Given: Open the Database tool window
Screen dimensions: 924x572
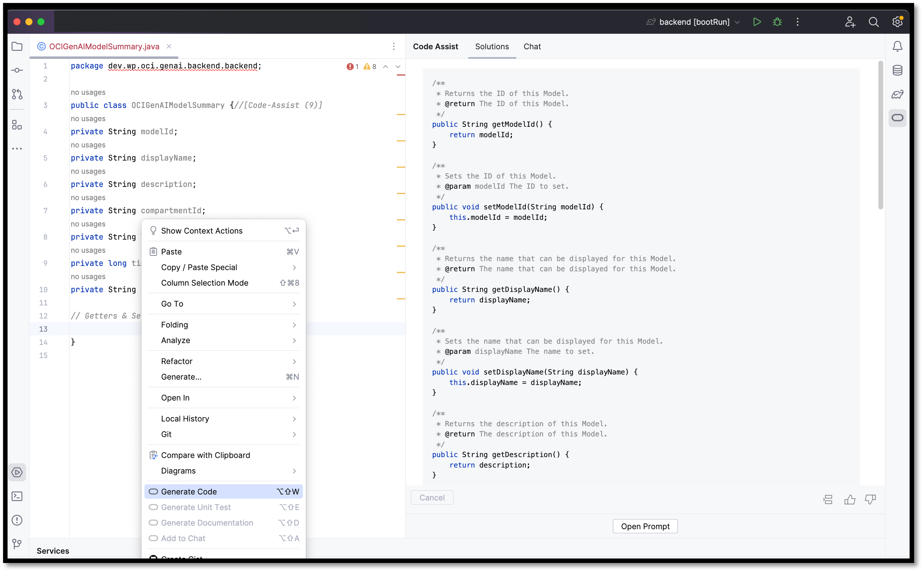Looking at the screenshot, I should click(898, 70).
